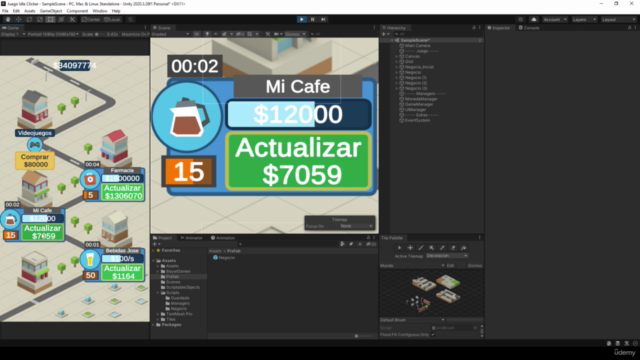
Task: Click the Pause button
Action: pyautogui.click(x=313, y=19)
